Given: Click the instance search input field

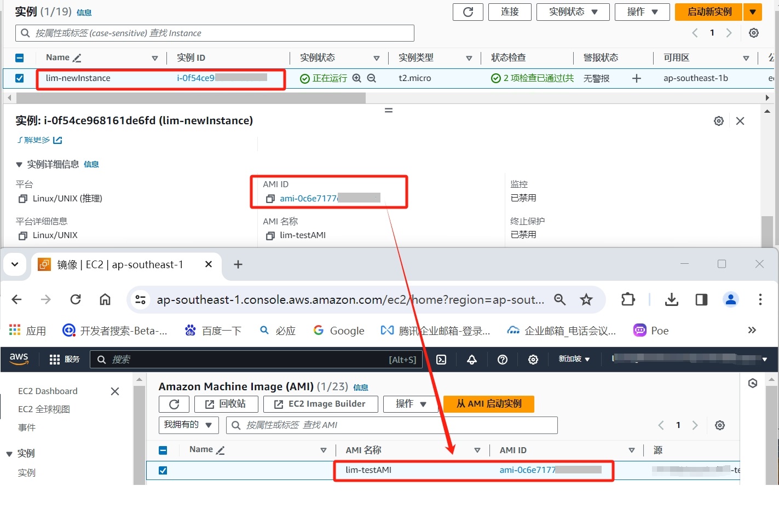Looking at the screenshot, I should (213, 33).
